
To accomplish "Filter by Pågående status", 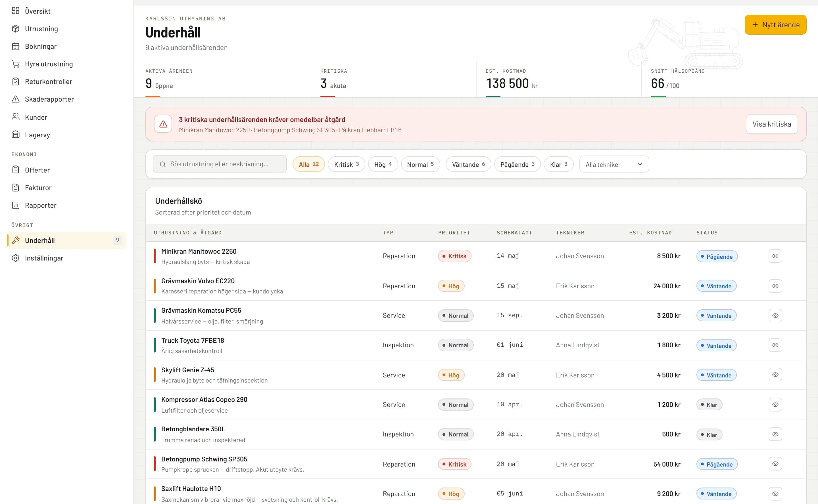I will 517,164.
